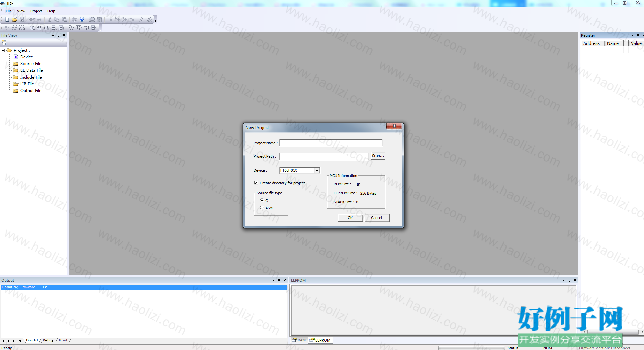This screenshot has width=644, height=350.
Task: Pin the Output panel
Action: pyautogui.click(x=279, y=280)
